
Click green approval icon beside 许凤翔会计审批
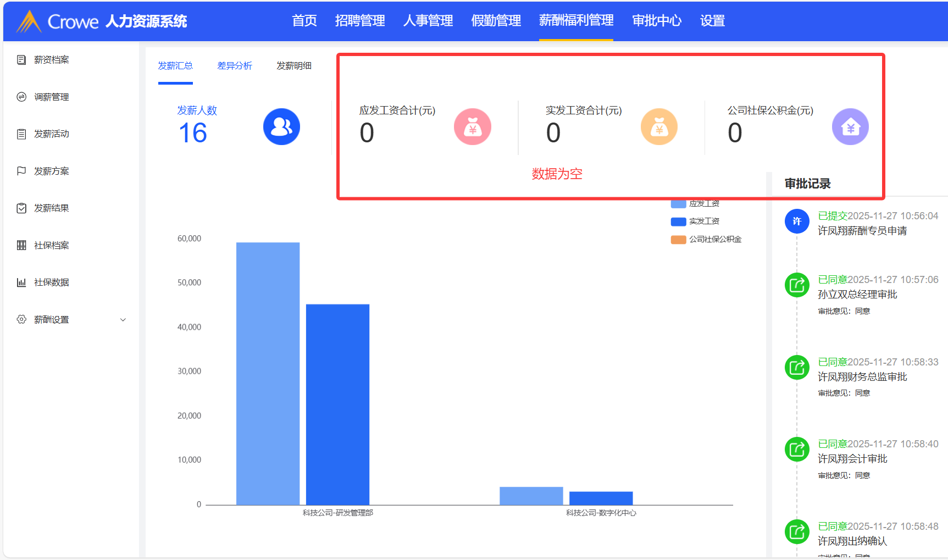797,450
